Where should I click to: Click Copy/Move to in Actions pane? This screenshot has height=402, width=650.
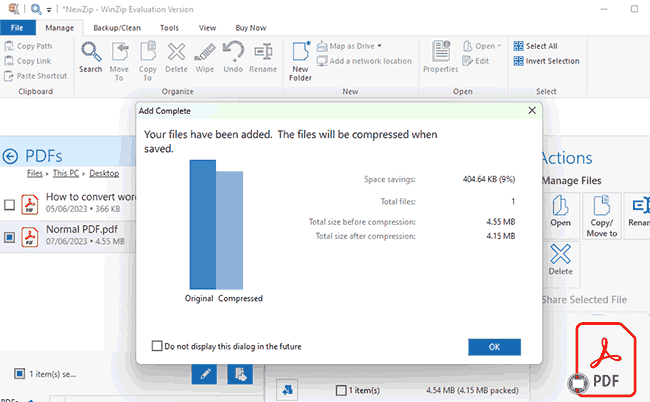(x=602, y=216)
